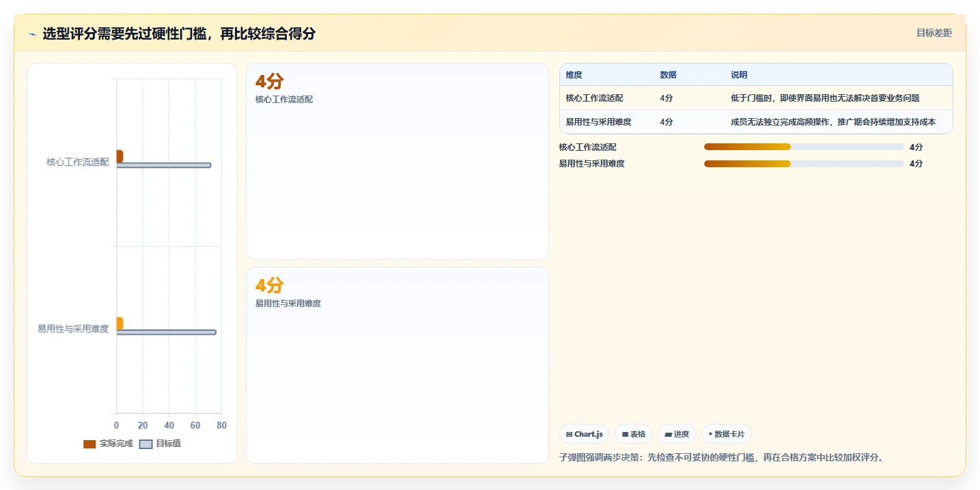Toggle 实际完成 legend item in chart
The image size is (980, 490).
point(108,444)
